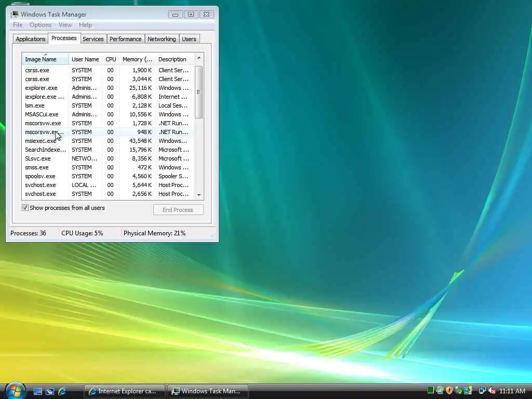Maximize the Task Manager window
This screenshot has width=532, height=399.
[191, 14]
